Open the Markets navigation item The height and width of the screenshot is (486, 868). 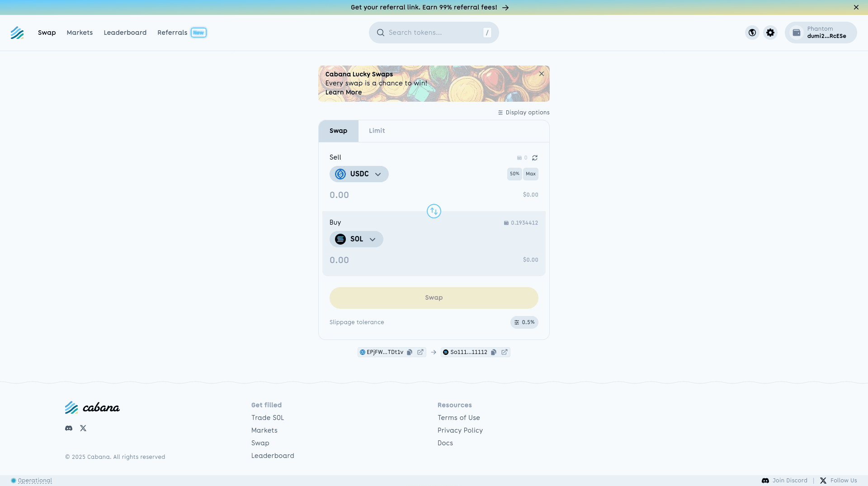(80, 33)
